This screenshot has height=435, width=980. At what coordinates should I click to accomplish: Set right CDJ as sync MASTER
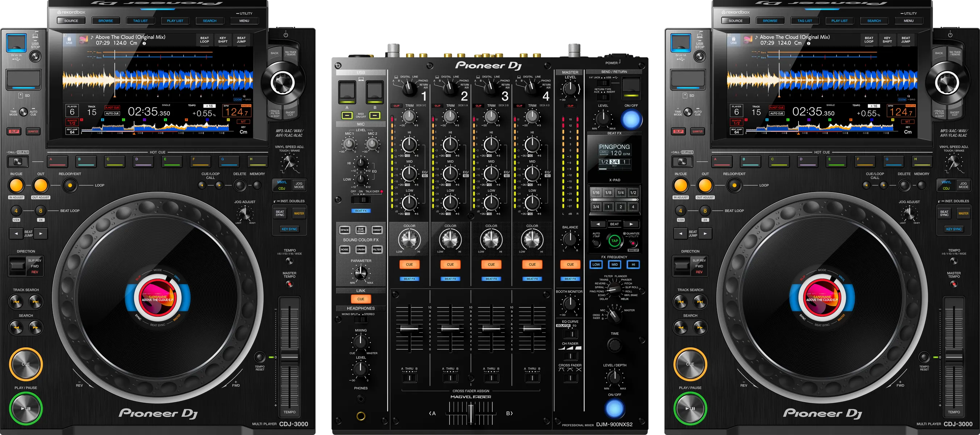pos(963,214)
